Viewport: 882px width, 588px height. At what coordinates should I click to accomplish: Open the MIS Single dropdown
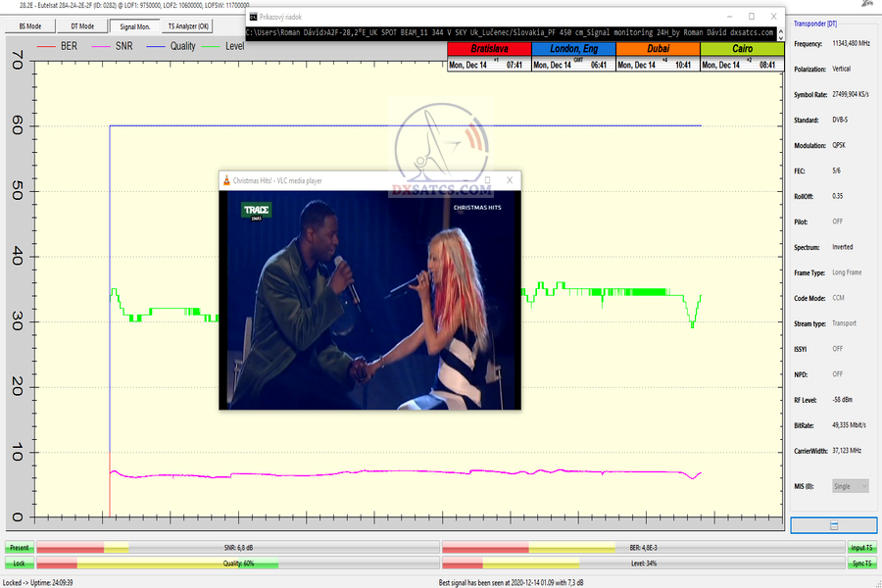coord(850,486)
